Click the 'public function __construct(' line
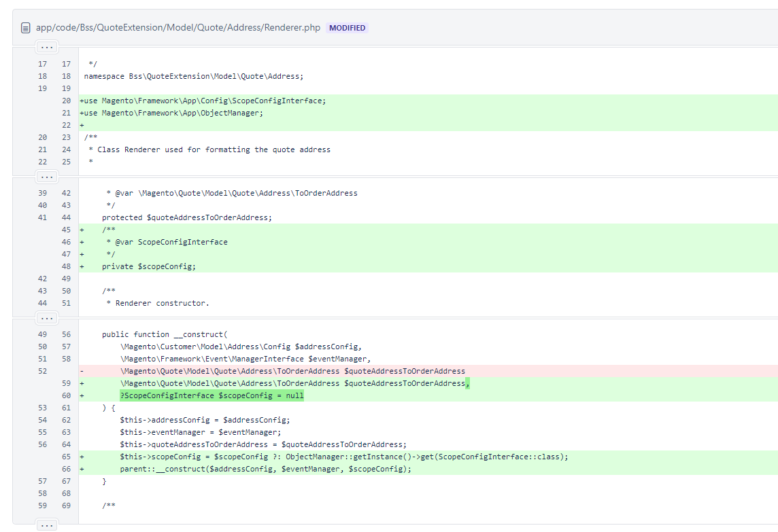This screenshot has width=778, height=532. coord(165,335)
